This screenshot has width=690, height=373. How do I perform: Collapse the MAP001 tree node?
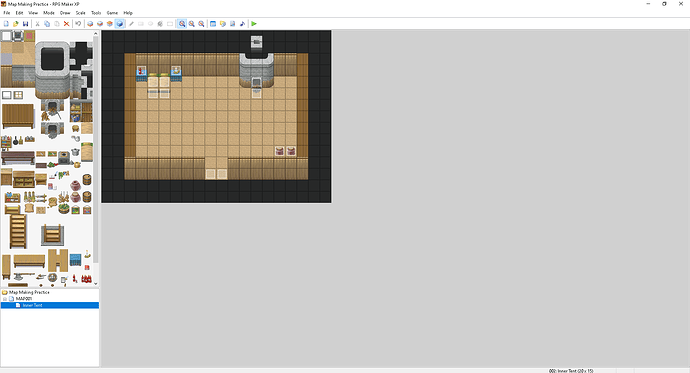(x=5, y=299)
